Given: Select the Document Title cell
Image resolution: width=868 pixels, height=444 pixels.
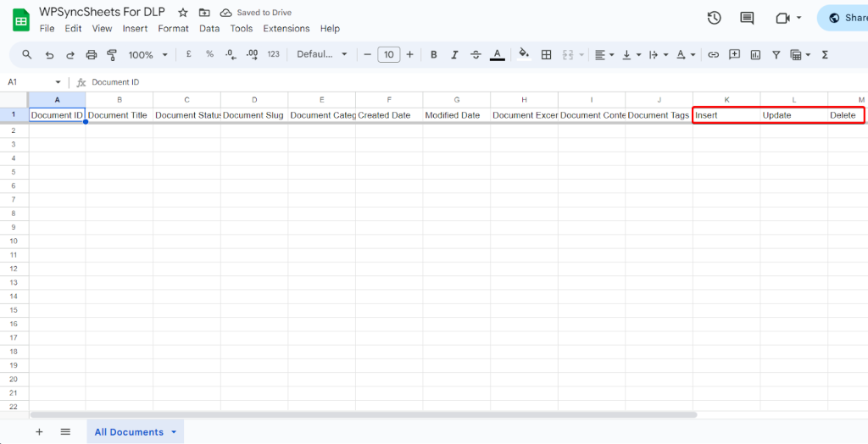Looking at the screenshot, I should [x=119, y=115].
